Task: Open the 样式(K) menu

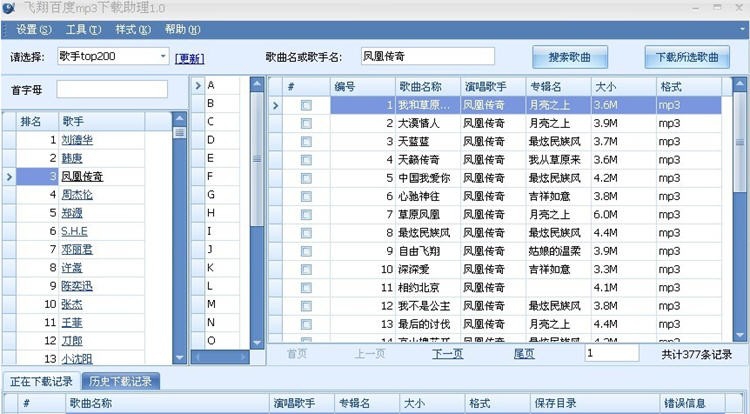Action: (x=133, y=30)
